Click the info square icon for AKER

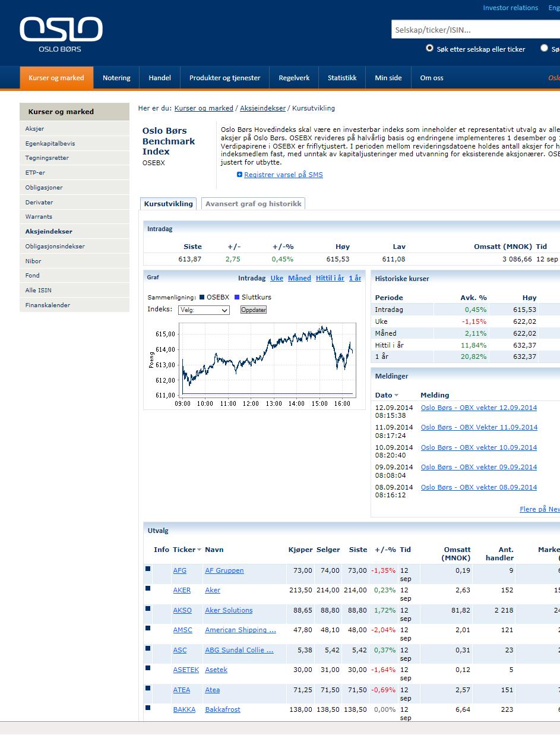(x=148, y=588)
